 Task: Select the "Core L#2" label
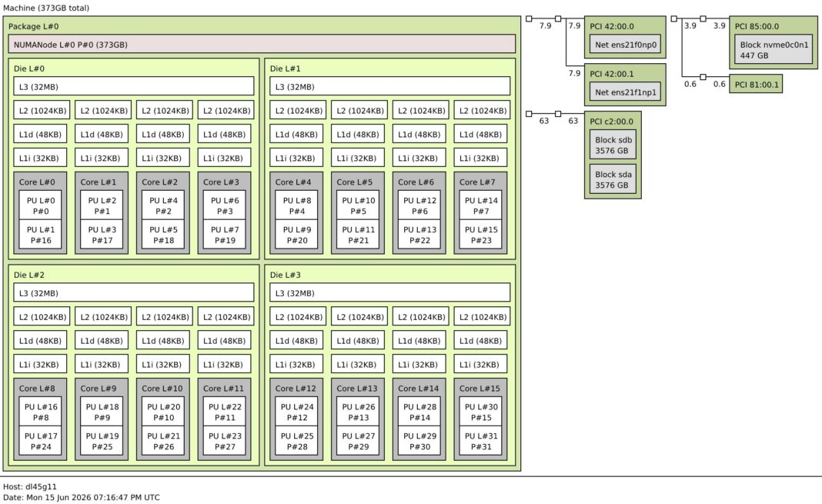(x=159, y=182)
